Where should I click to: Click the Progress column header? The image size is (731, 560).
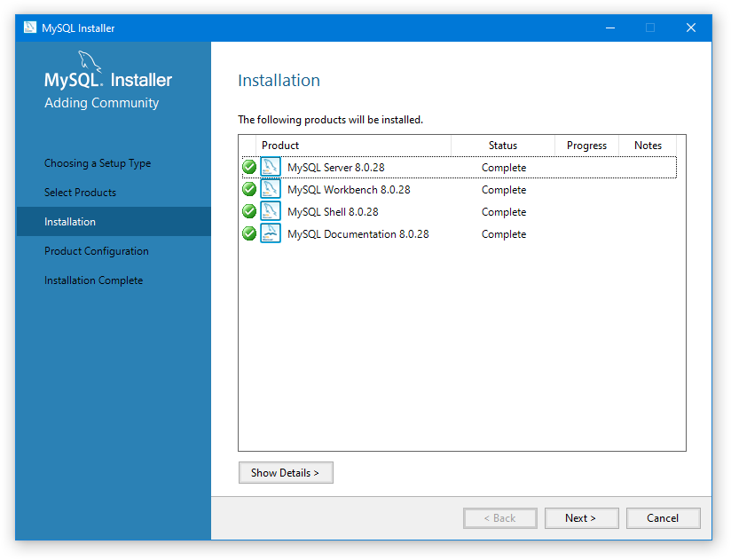(x=586, y=146)
